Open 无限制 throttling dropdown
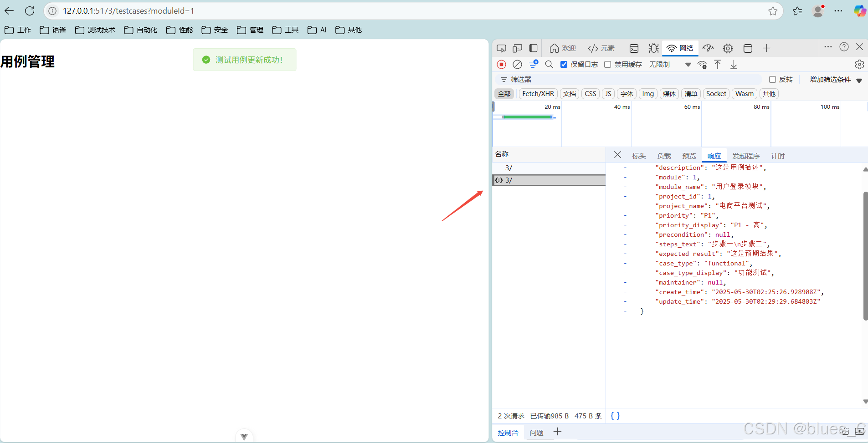 pos(670,65)
